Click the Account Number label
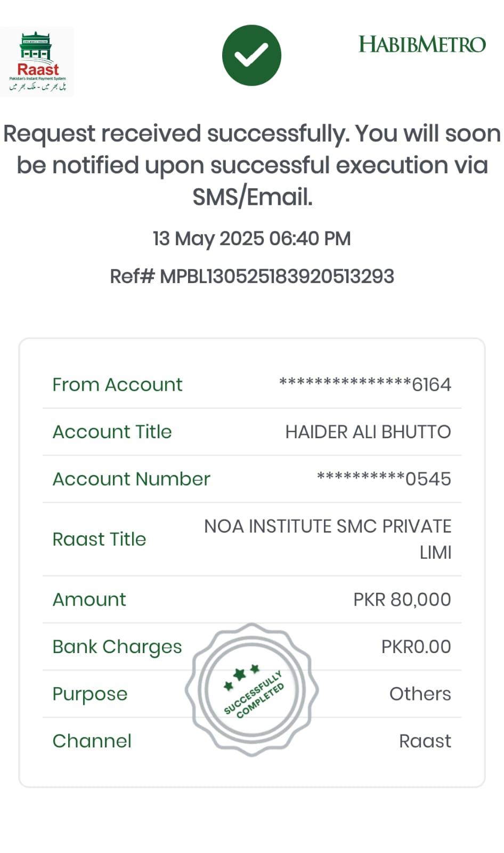504x853 pixels. coord(131,479)
